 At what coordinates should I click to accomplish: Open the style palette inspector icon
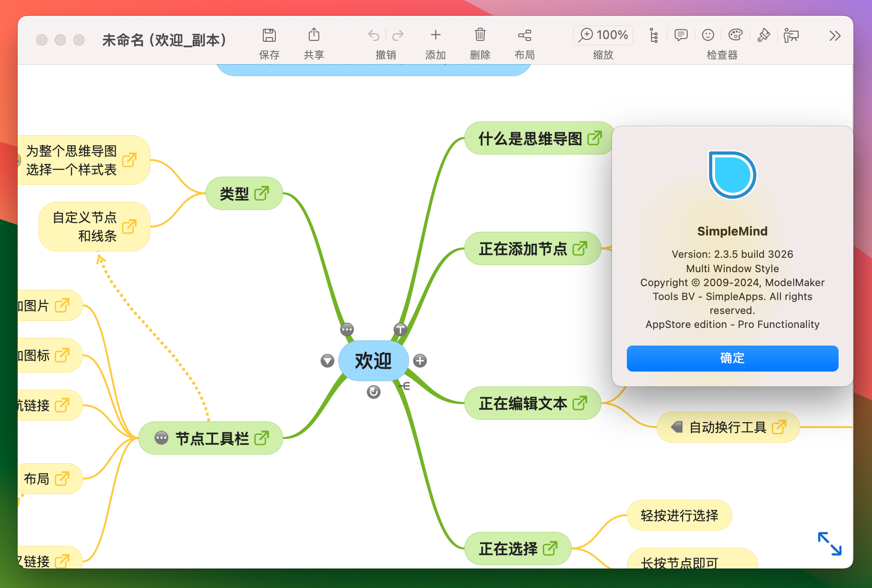click(735, 35)
